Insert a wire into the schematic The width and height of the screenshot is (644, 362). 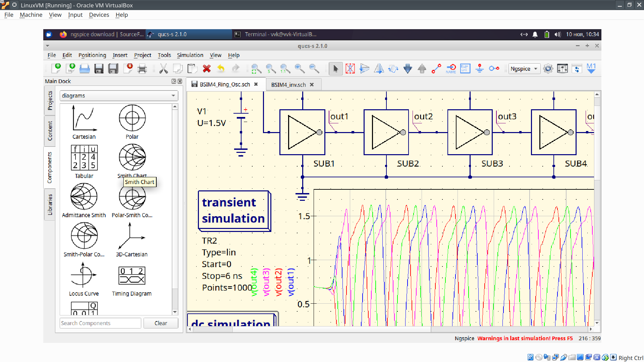[436, 69]
